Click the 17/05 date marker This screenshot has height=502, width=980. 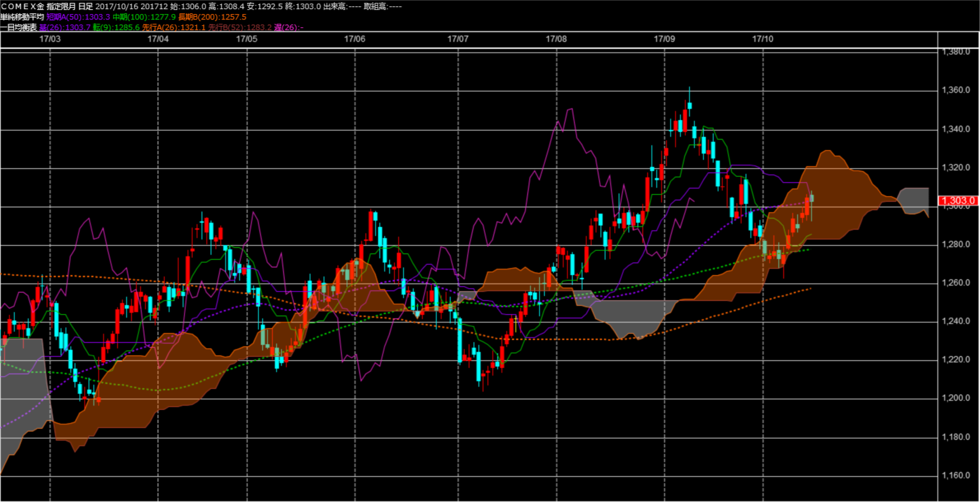[x=248, y=39]
